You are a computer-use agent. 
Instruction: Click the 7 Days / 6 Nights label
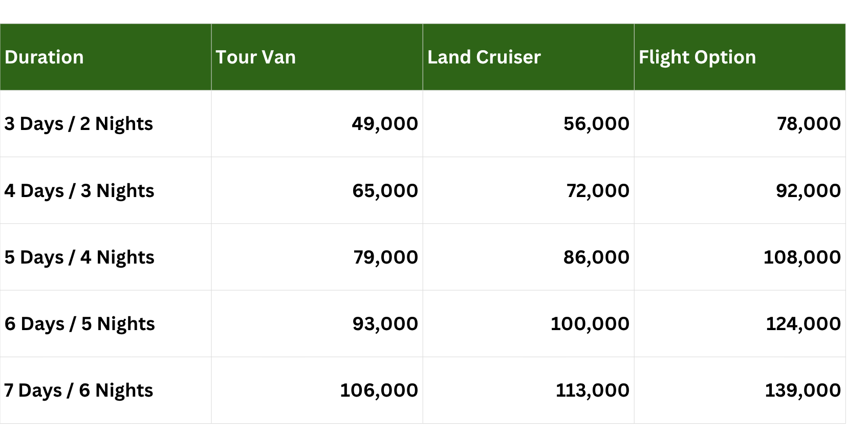point(79,390)
